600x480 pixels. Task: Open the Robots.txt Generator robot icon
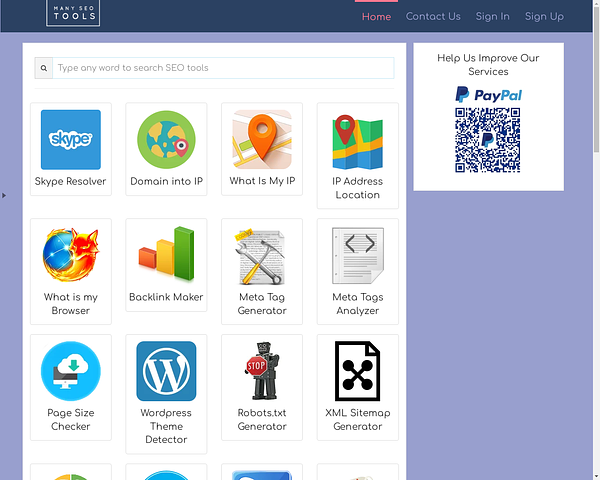(262, 371)
